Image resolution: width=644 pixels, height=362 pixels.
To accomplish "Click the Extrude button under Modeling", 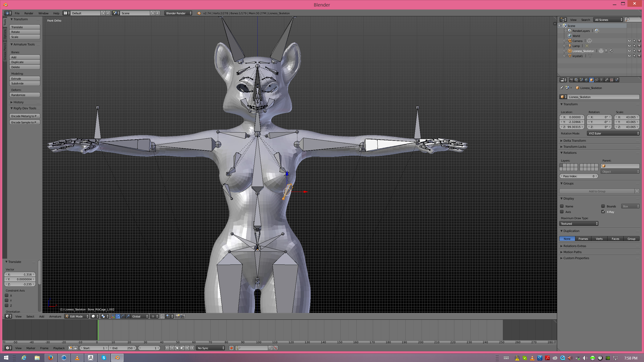I will coord(25,78).
